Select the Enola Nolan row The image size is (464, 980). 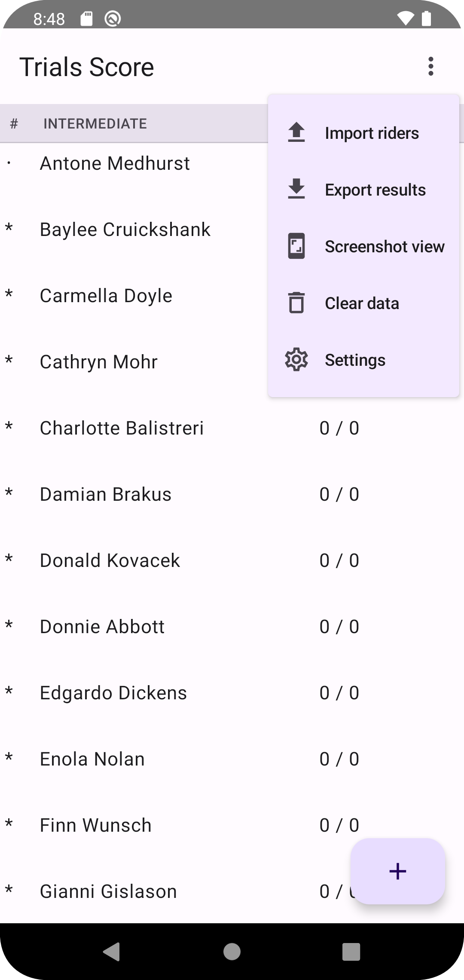click(92, 759)
